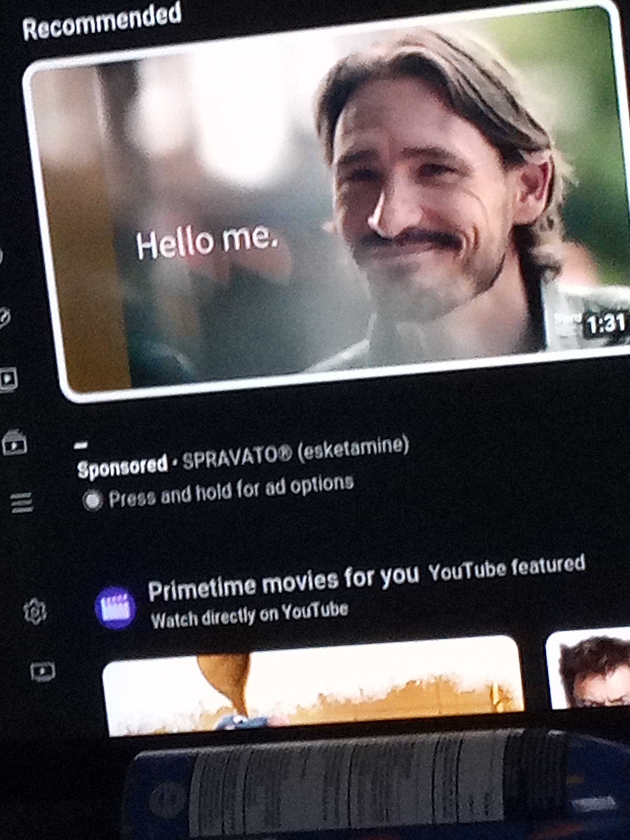Image resolution: width=630 pixels, height=840 pixels.
Task: Select the square play-button library icon in the sidebar
Action: pyautogui.click(x=8, y=379)
